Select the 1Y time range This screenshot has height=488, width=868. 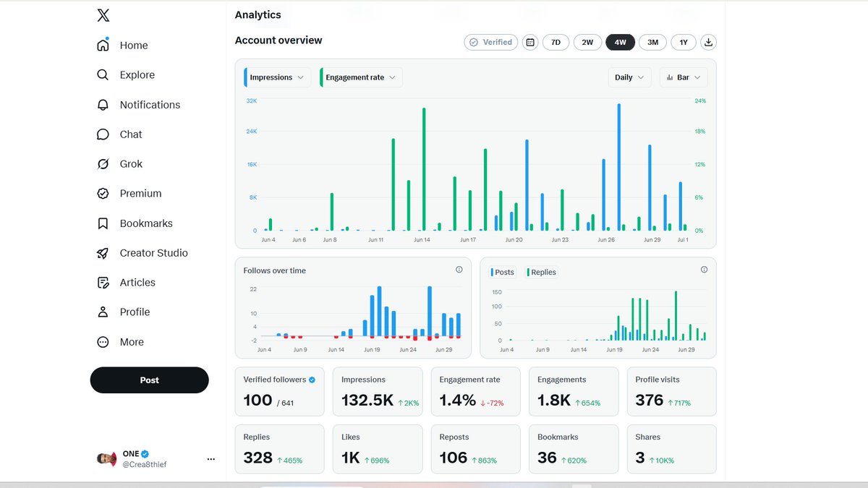[684, 42]
